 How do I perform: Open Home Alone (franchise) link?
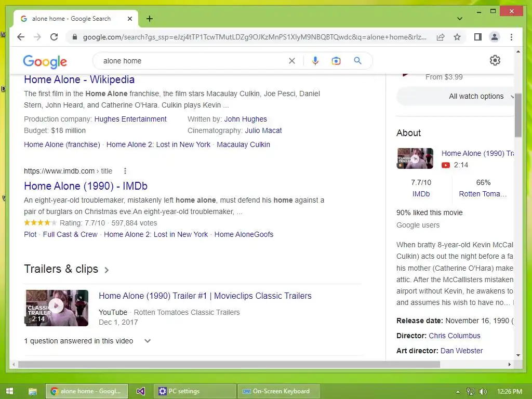(x=62, y=144)
